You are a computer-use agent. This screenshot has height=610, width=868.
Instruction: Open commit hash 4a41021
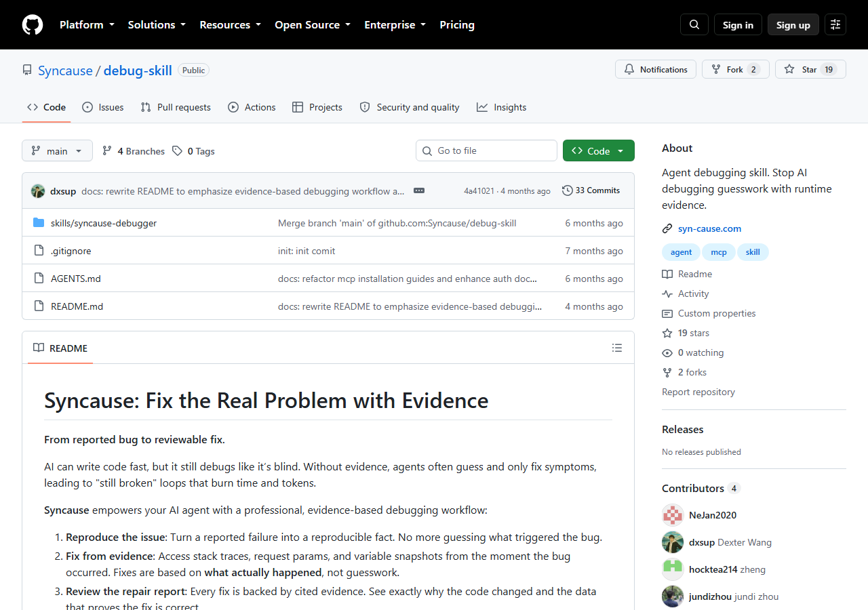[x=479, y=191]
